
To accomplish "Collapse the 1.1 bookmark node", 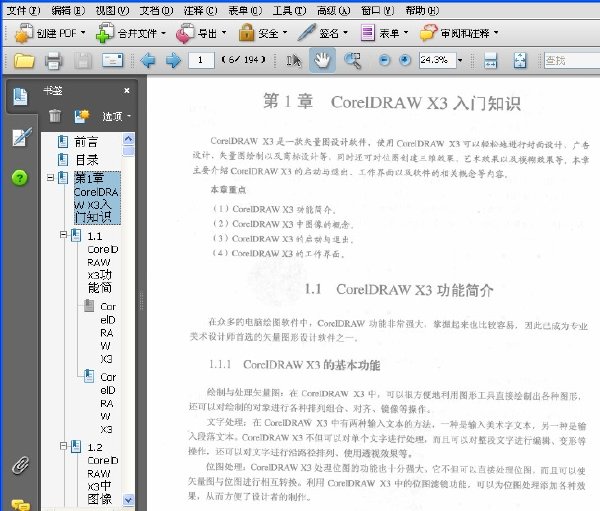I will 64,235.
